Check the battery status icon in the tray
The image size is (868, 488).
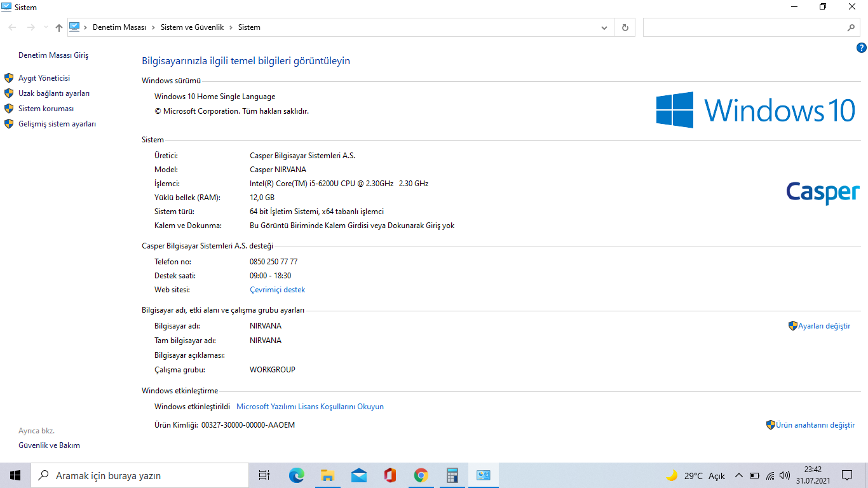(754, 475)
